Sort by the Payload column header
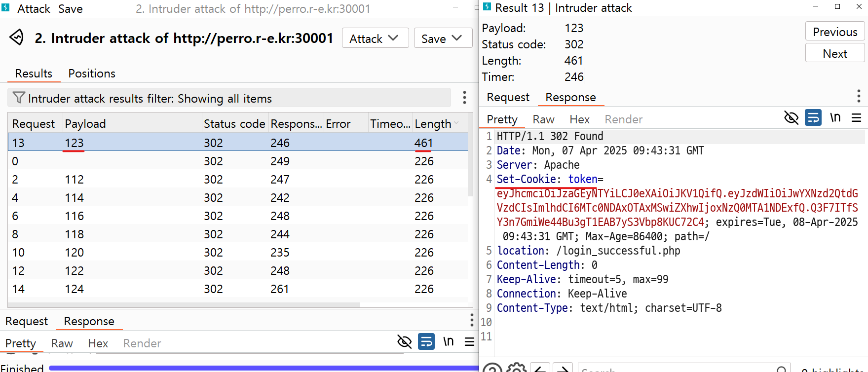 click(132, 123)
